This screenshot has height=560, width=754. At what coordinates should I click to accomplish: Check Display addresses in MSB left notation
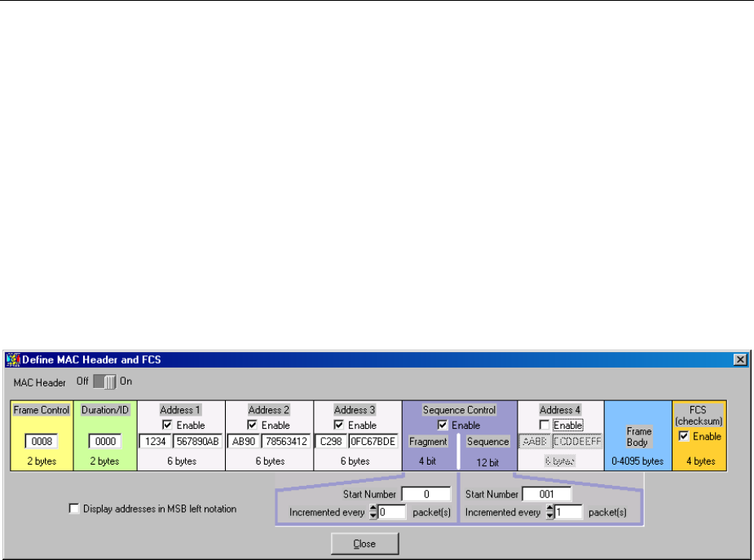pyautogui.click(x=74, y=509)
